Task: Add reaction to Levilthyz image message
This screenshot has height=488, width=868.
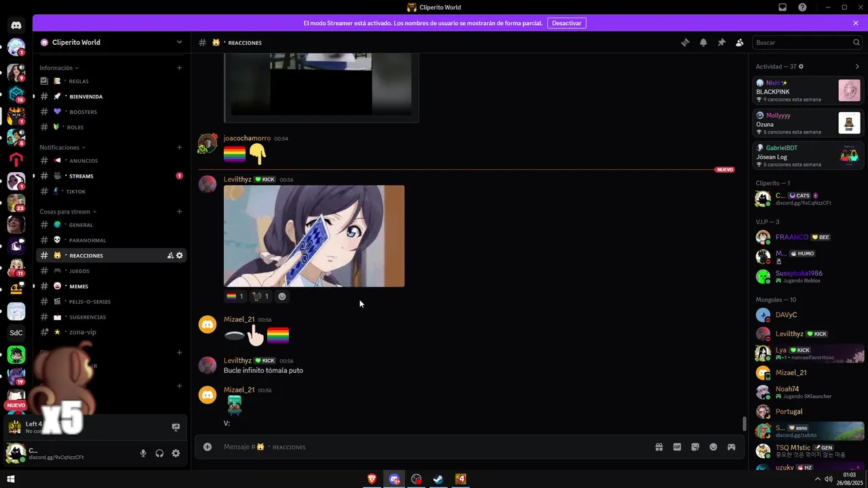Action: (282, 296)
